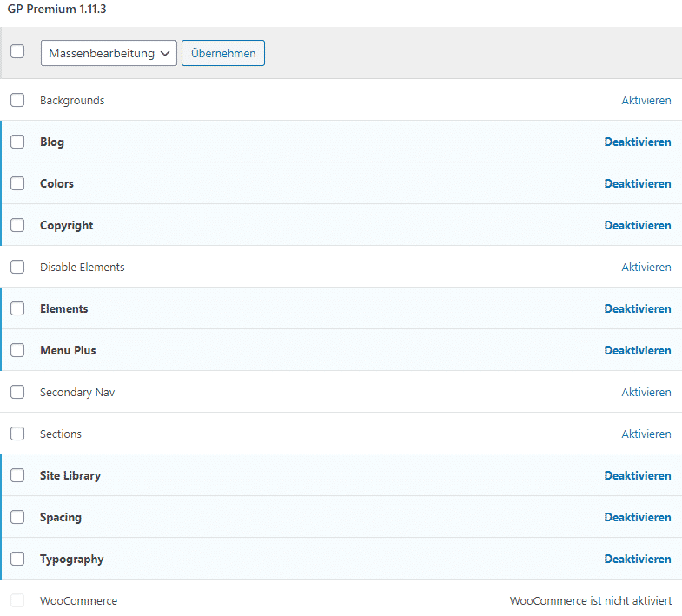Click the Sections module name
The image size is (682, 616).
tap(61, 434)
